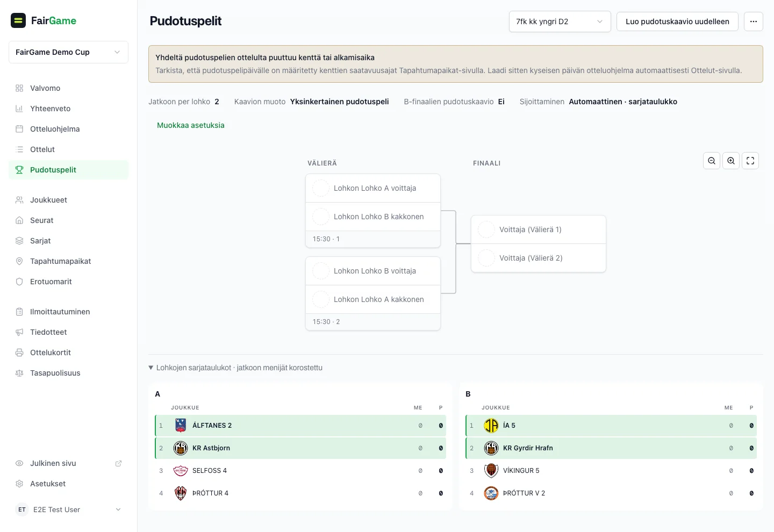Open Tapahtumapaikat in the sidebar
Viewport: 774px width, 532px height.
[68, 261]
